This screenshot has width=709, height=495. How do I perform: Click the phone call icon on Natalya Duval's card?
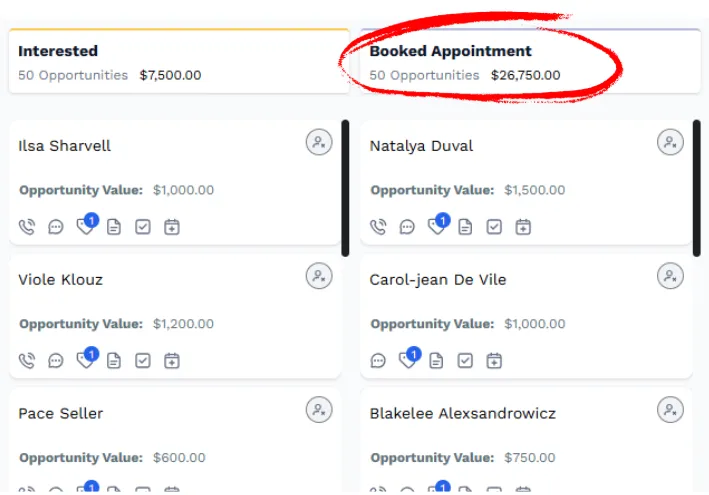378,226
